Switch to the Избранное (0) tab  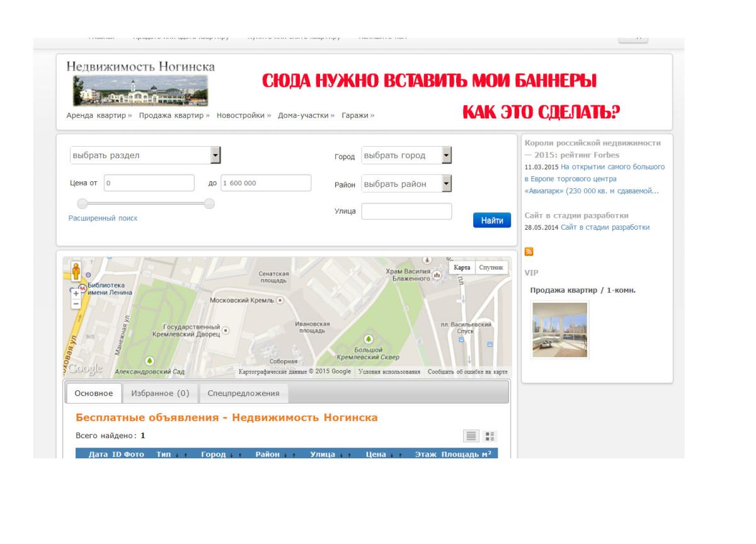click(x=160, y=393)
